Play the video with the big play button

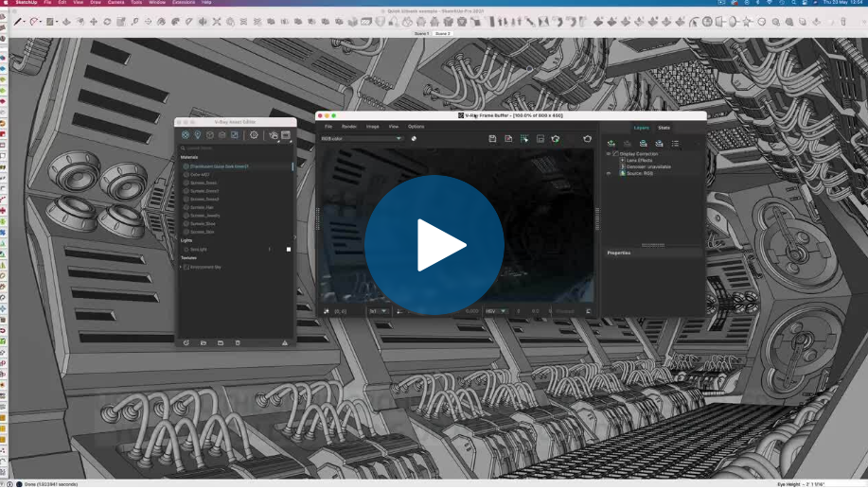click(x=434, y=245)
